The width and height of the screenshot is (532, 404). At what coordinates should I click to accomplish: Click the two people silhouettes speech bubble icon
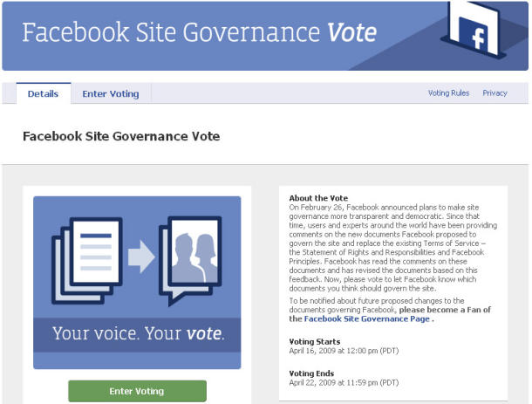(190, 261)
